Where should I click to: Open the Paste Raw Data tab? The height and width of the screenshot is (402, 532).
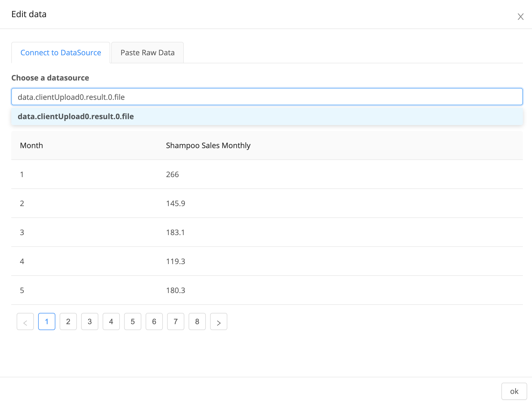(x=148, y=53)
